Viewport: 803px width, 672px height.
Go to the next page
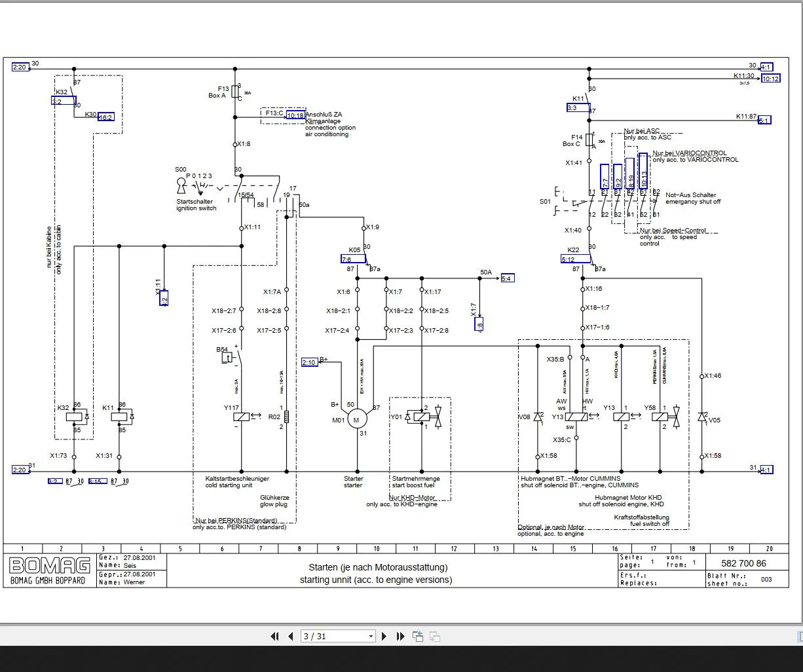click(384, 636)
